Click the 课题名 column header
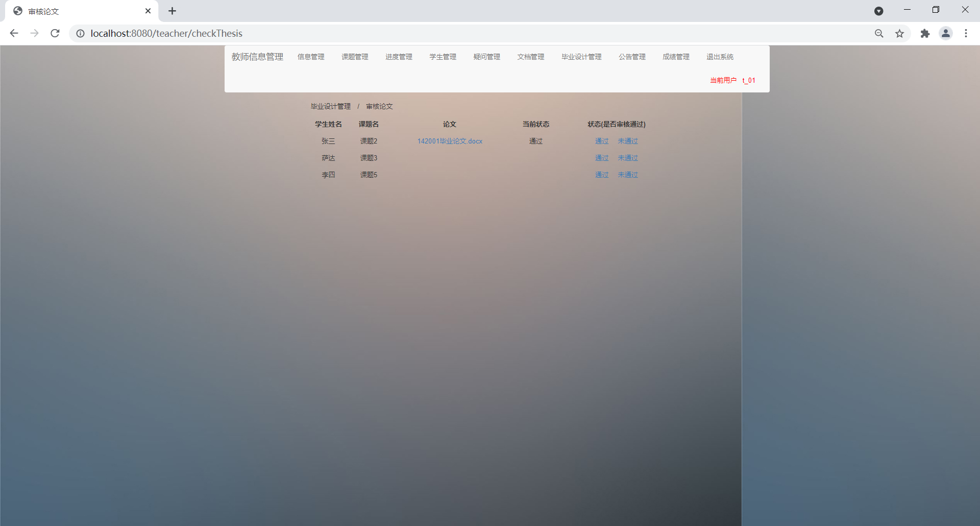The height and width of the screenshot is (526, 980). [x=369, y=124]
